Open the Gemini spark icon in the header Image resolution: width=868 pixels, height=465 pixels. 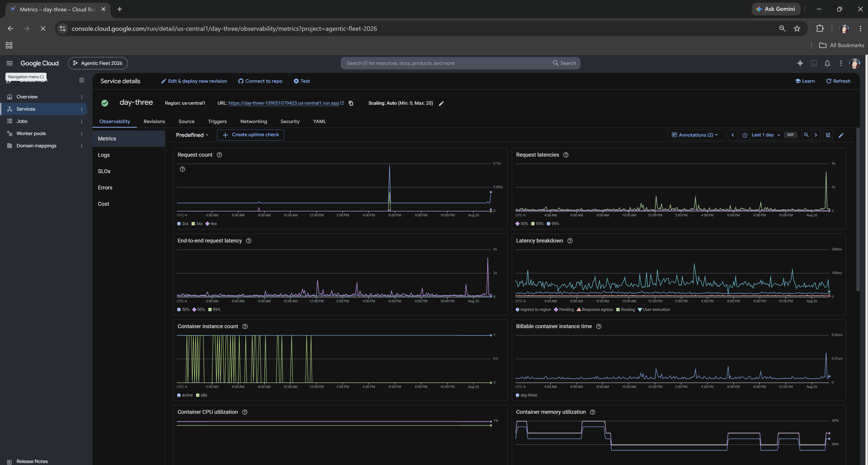(x=800, y=63)
